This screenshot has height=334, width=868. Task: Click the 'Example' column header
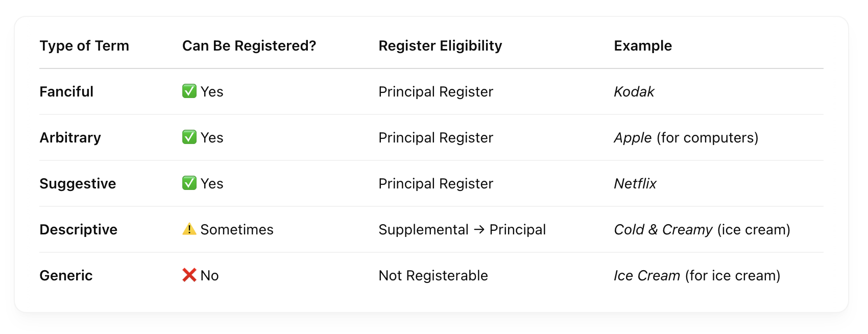pyautogui.click(x=643, y=46)
